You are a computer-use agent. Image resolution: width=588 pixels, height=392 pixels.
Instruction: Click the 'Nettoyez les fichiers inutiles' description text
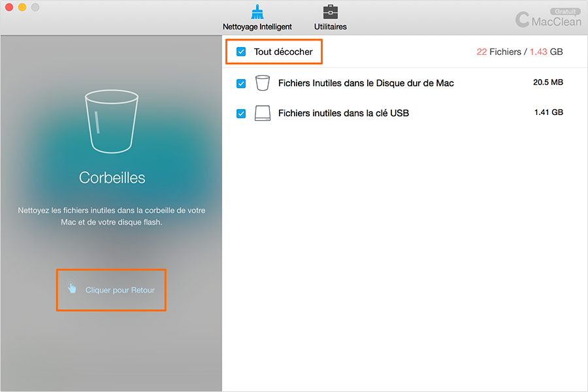click(x=112, y=216)
